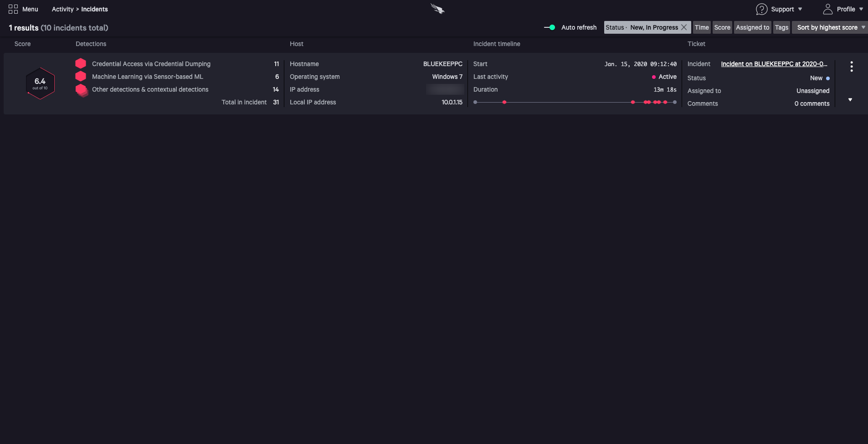Remove the Status New, In Progress filter

click(x=684, y=27)
